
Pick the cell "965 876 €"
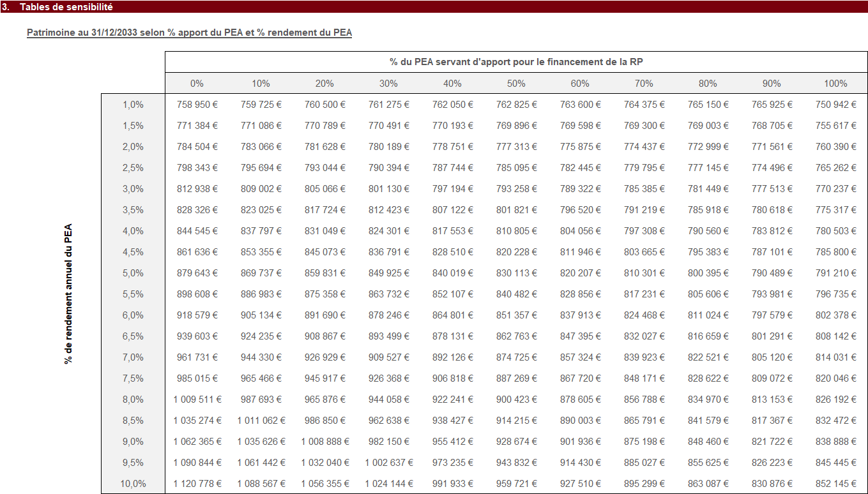(324, 400)
